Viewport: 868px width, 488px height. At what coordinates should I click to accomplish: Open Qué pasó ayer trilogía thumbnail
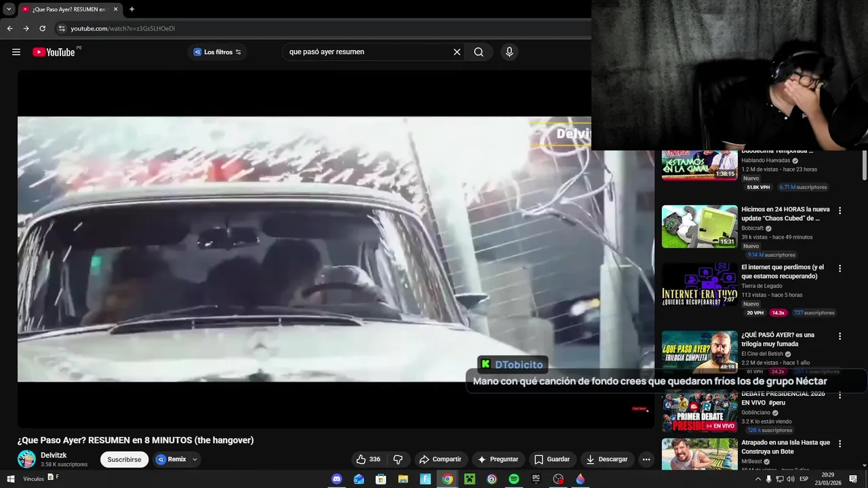699,352
